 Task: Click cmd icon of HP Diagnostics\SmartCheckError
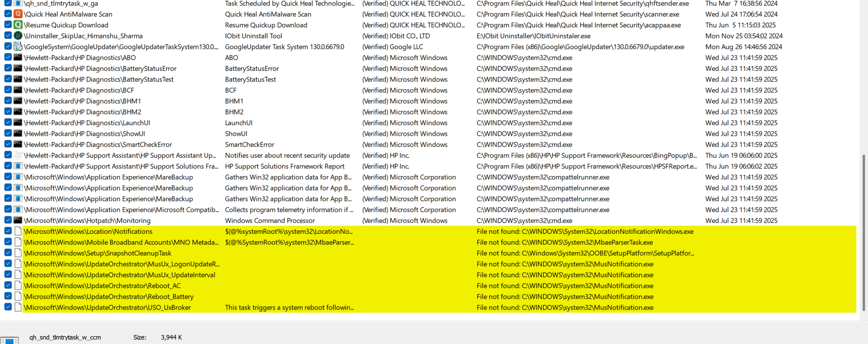coord(18,145)
